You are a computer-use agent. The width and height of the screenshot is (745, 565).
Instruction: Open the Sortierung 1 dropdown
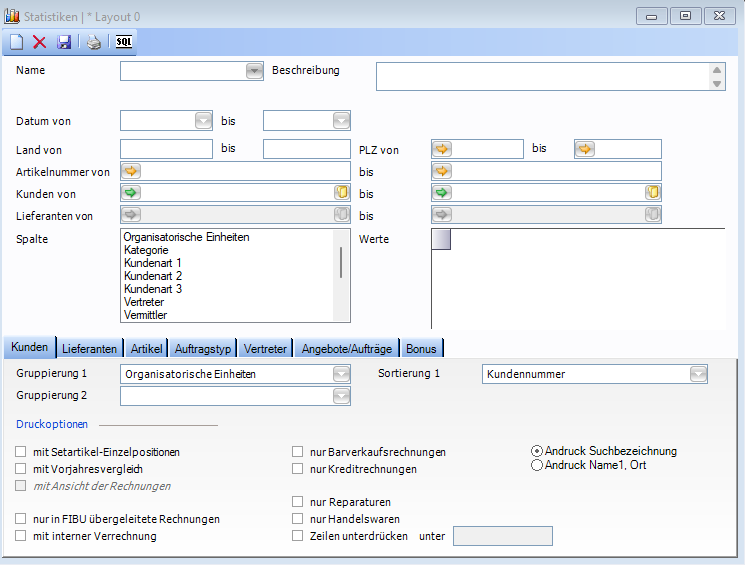pos(698,374)
